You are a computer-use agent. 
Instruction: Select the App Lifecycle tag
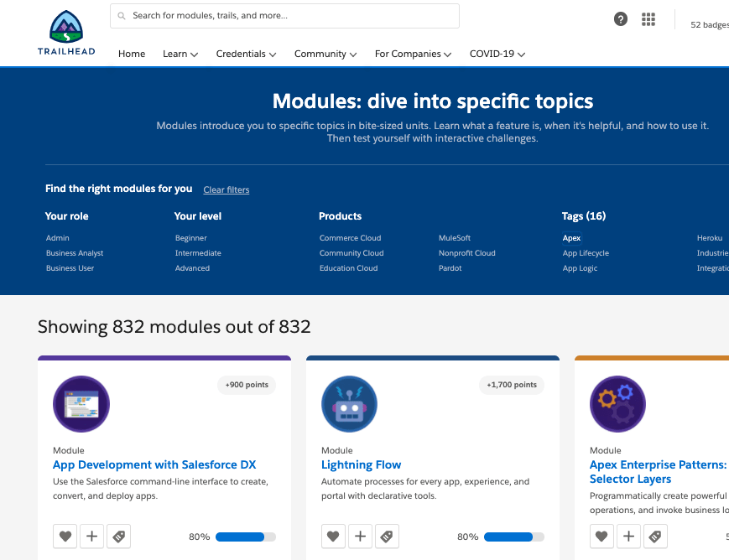click(586, 253)
